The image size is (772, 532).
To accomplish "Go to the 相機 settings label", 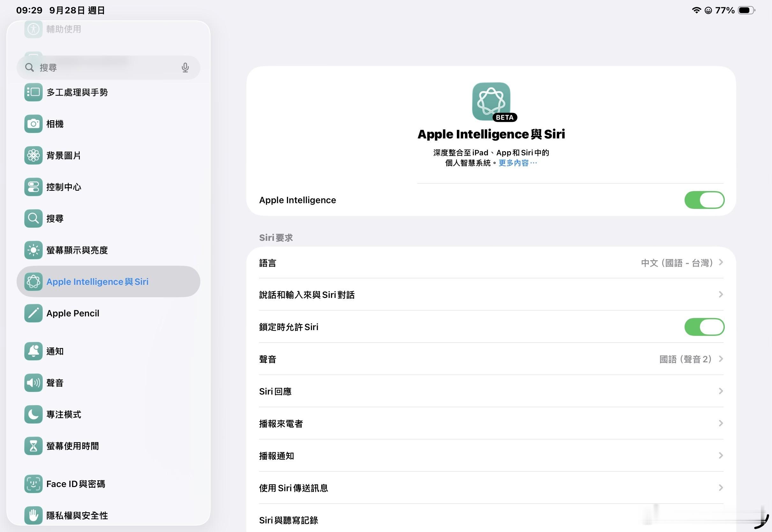I will tap(55, 124).
